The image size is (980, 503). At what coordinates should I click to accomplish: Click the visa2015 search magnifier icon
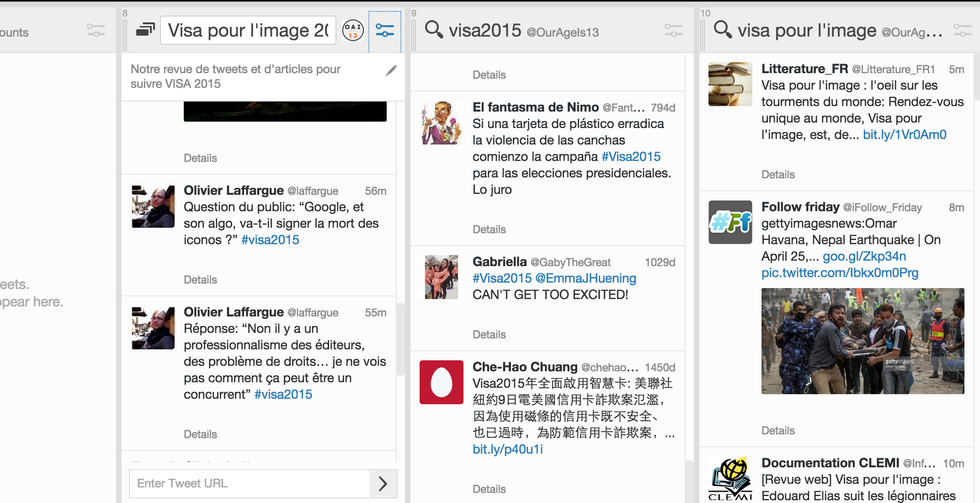click(434, 29)
